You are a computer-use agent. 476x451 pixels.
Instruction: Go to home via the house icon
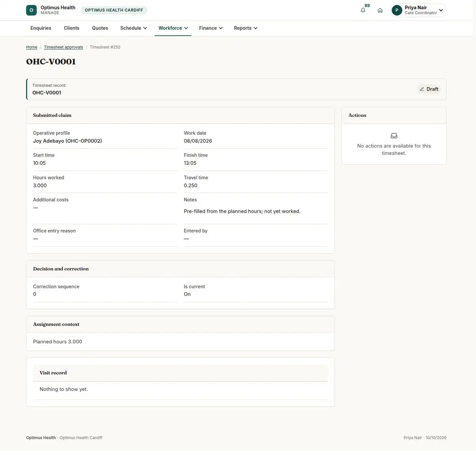tap(380, 10)
